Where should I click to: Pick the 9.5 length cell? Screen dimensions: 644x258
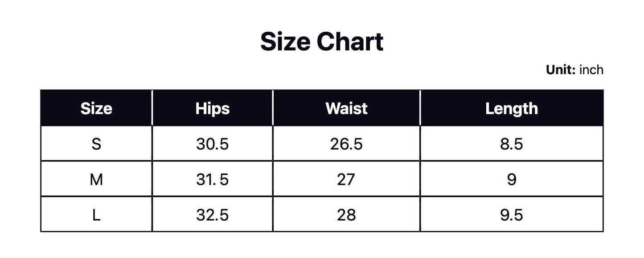point(511,215)
